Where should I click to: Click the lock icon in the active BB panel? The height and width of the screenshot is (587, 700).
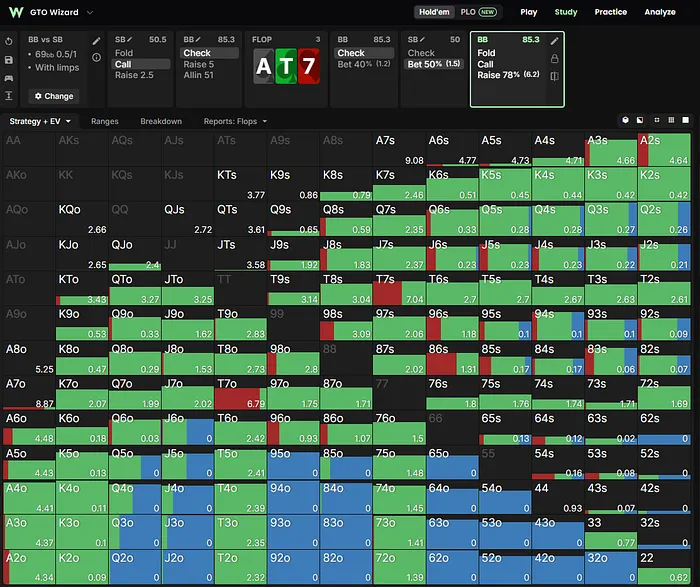click(554, 58)
